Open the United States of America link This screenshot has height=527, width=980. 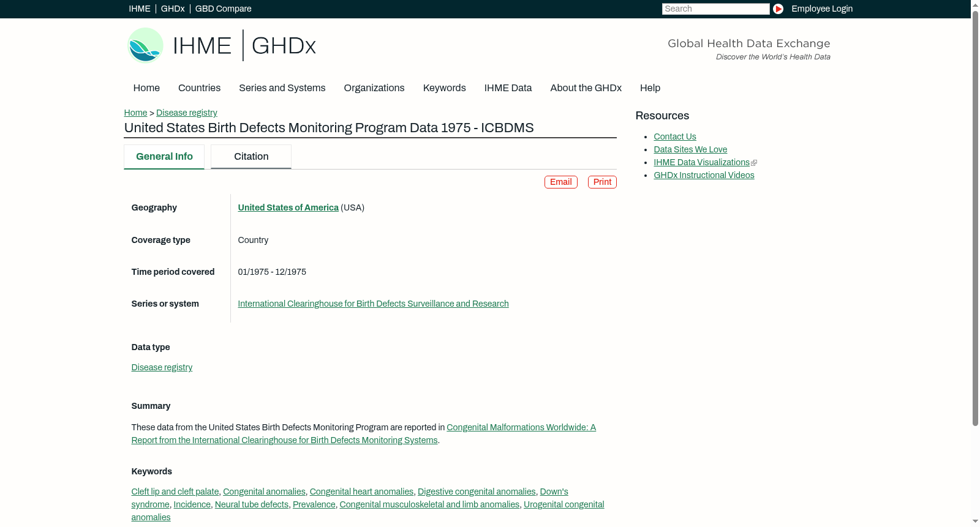tap(288, 207)
